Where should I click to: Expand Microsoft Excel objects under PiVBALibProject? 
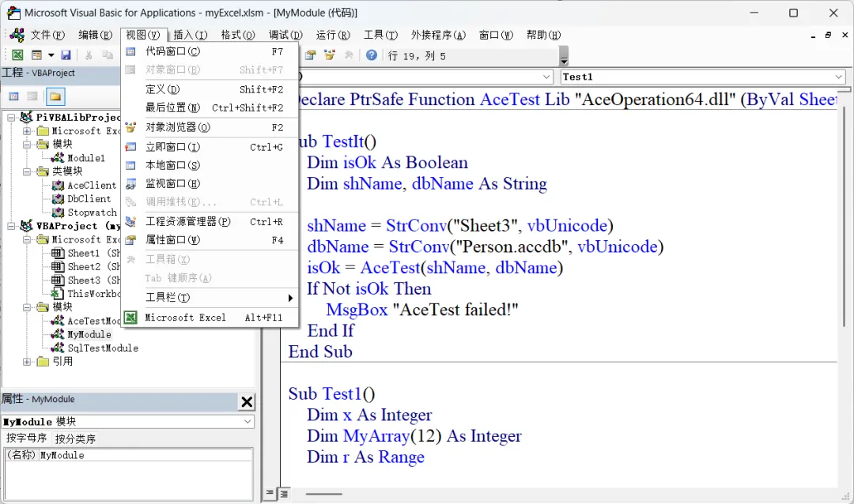pyautogui.click(x=26, y=130)
